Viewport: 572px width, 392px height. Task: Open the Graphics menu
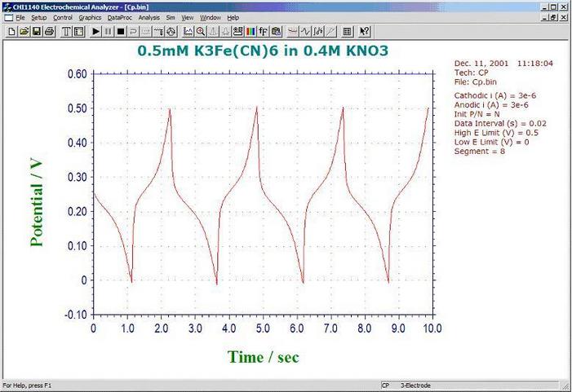(90, 17)
